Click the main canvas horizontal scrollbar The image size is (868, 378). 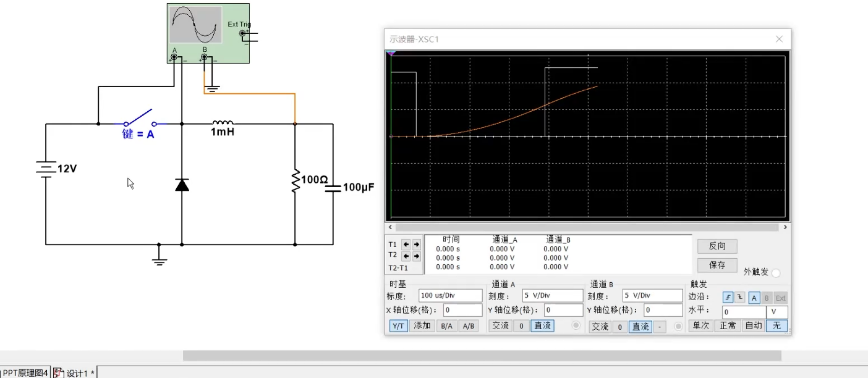tap(482, 356)
